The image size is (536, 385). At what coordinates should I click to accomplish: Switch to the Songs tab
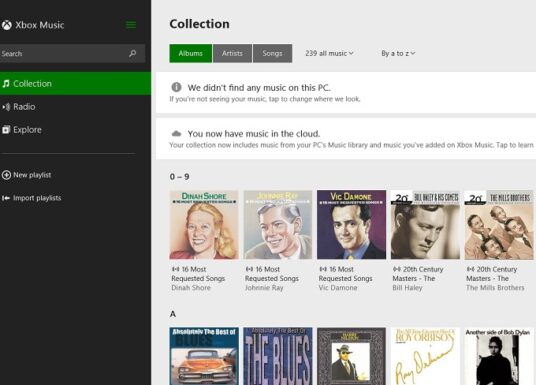click(272, 53)
